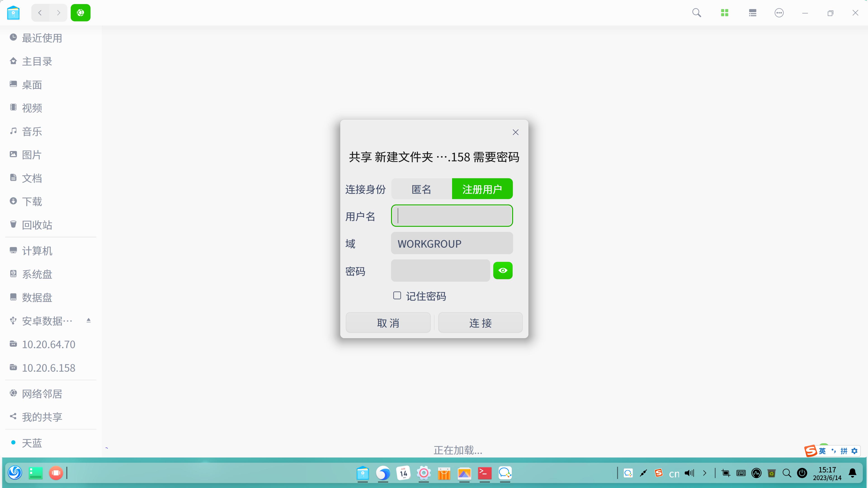Go back with the left arrow button
The width and height of the screenshot is (868, 488).
[x=40, y=13]
